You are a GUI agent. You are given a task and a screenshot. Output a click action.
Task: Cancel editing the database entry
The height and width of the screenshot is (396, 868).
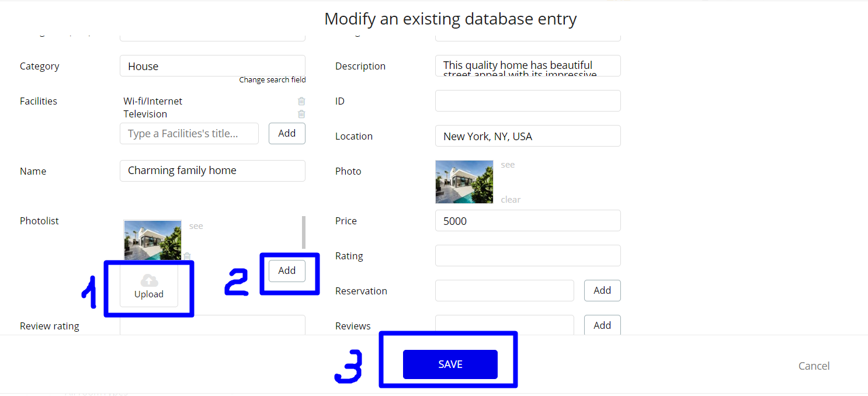tap(814, 366)
